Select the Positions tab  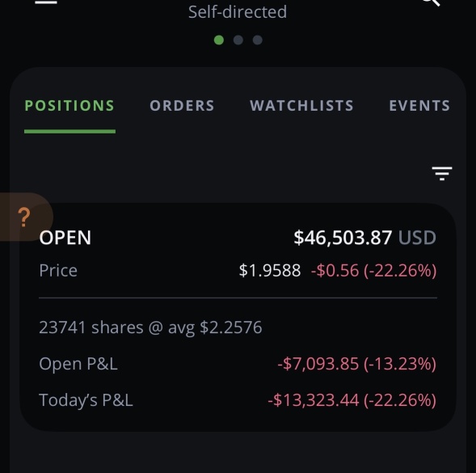pos(70,106)
